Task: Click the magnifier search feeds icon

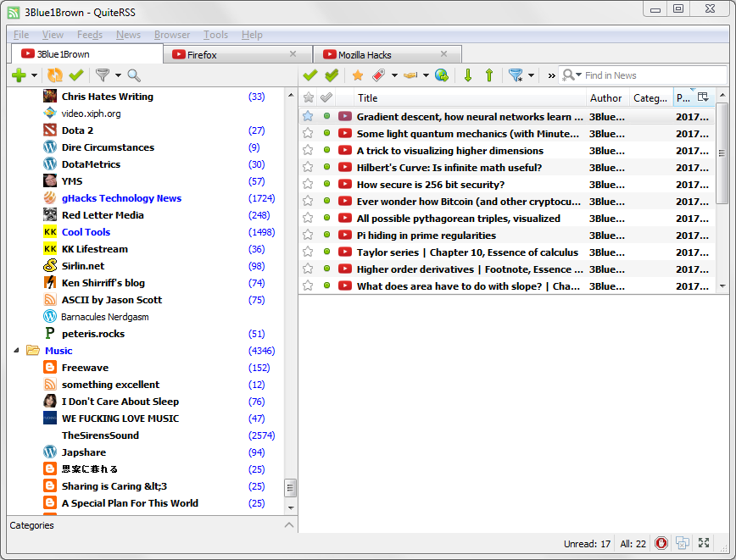Action: tap(133, 75)
